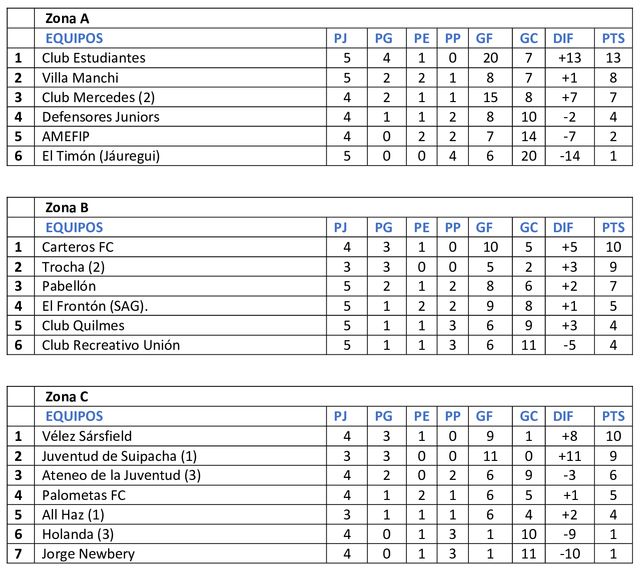Select the Club Recreativo Unión cell
This screenshot has height=573, width=640.
(x=111, y=345)
